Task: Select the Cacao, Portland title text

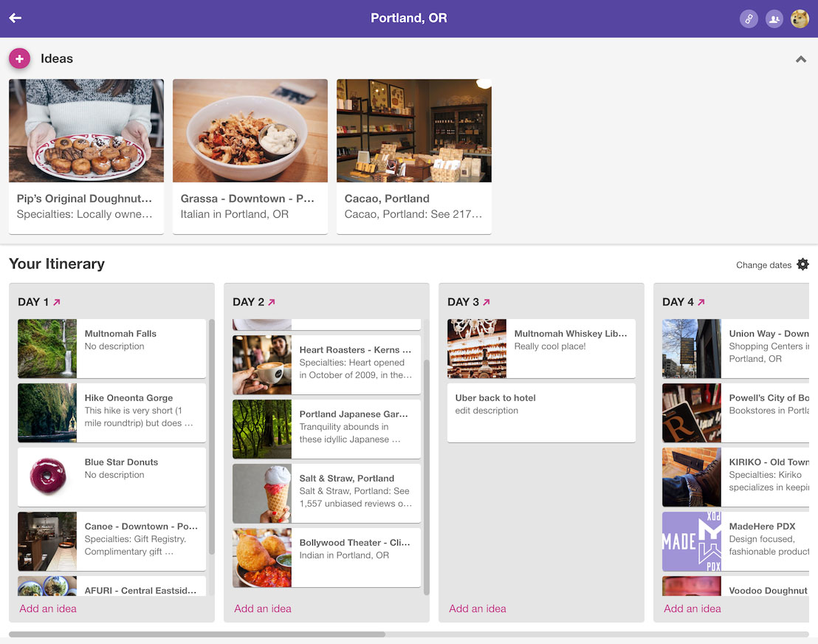Action: pyautogui.click(x=387, y=199)
